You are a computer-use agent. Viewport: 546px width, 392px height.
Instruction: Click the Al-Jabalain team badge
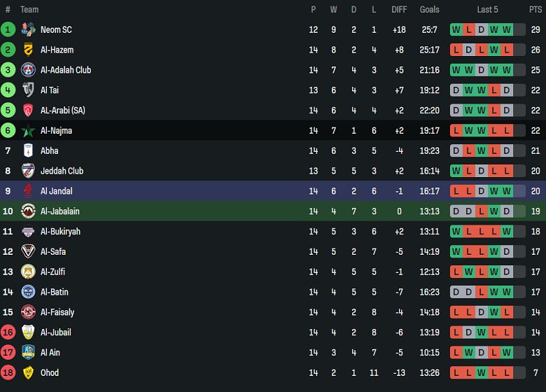pyautogui.click(x=28, y=211)
